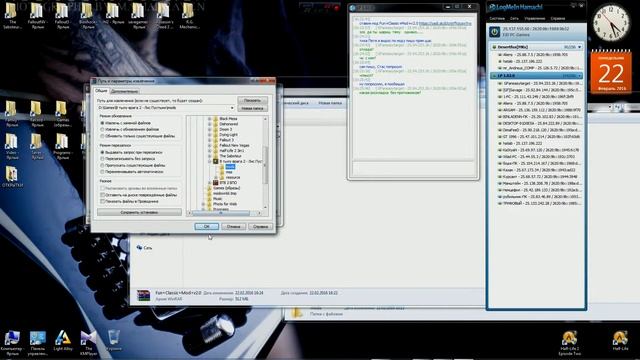Open the savegames desktop shortcut
The width and height of the screenshot is (640, 360).
pos(138,16)
